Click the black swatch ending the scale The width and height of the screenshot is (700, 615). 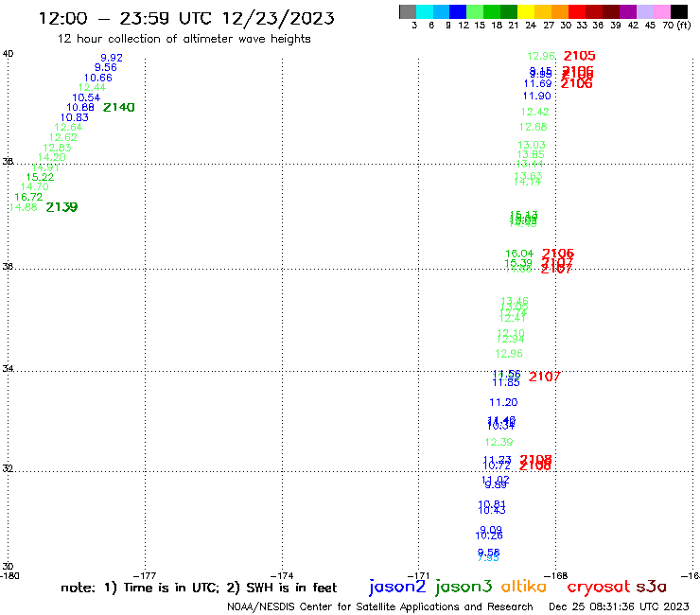click(x=678, y=11)
